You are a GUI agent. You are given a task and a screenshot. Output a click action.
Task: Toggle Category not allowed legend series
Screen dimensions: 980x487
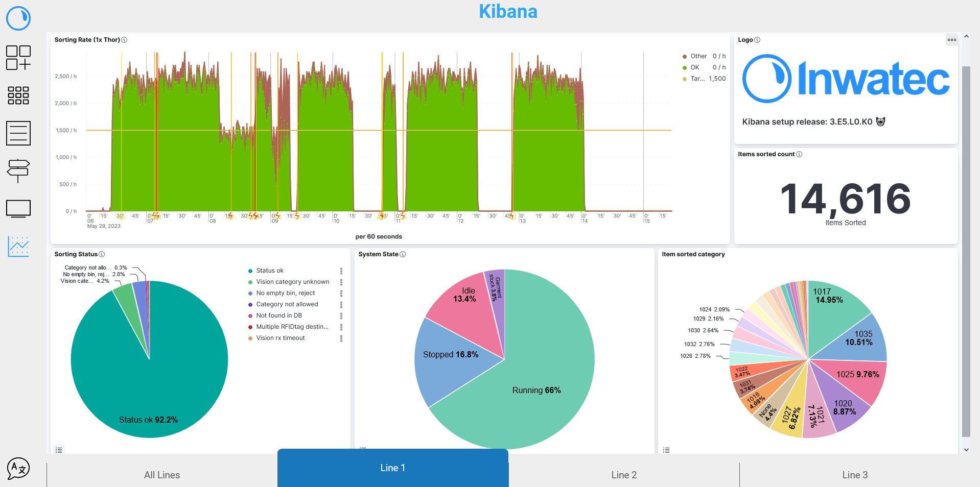pyautogui.click(x=287, y=304)
